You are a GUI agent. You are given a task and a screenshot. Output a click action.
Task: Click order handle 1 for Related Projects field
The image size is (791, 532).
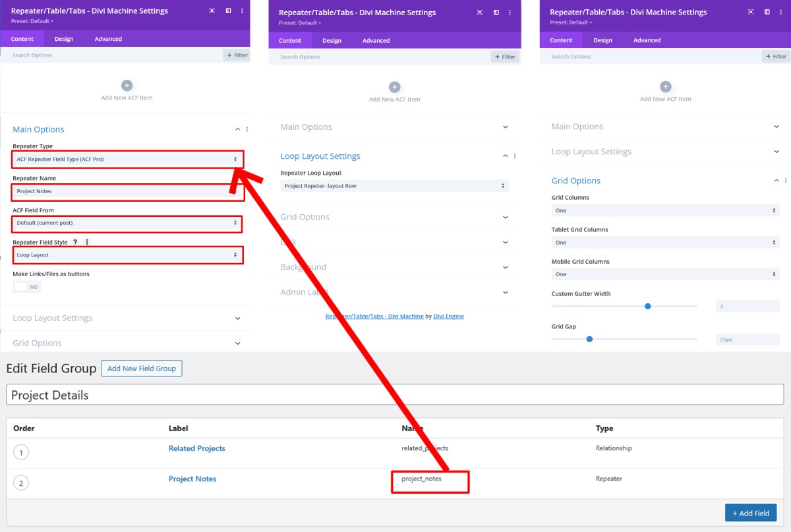click(x=21, y=452)
